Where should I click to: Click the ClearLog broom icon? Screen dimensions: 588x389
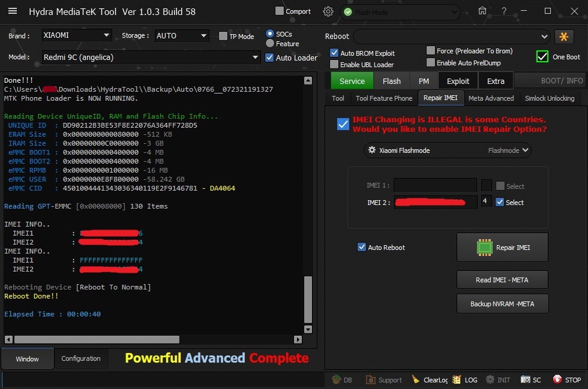[416, 379]
